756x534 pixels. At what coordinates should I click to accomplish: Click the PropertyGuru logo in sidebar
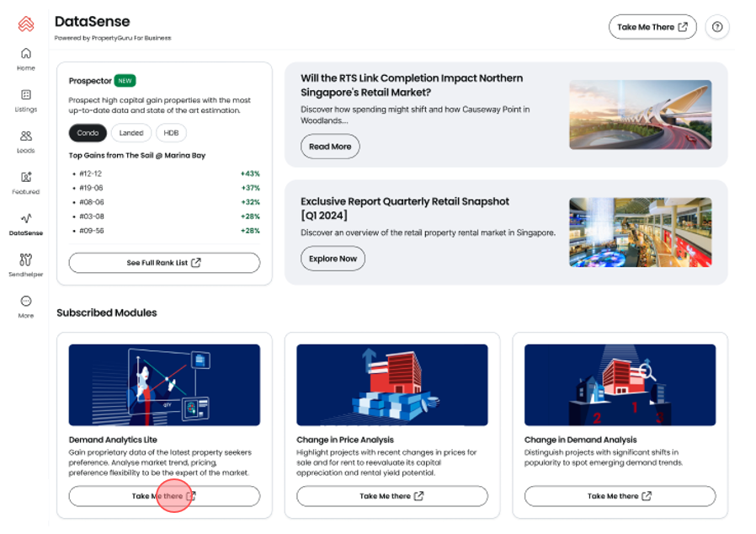click(26, 24)
